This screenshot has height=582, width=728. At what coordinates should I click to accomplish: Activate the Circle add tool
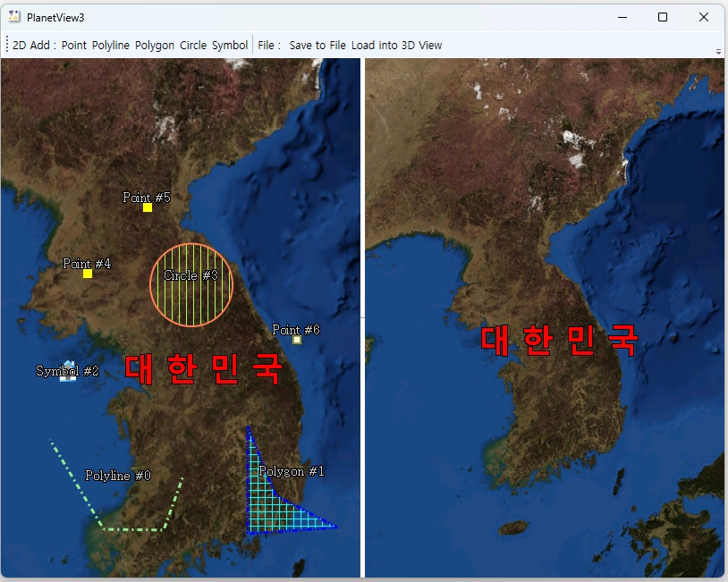pyautogui.click(x=193, y=45)
